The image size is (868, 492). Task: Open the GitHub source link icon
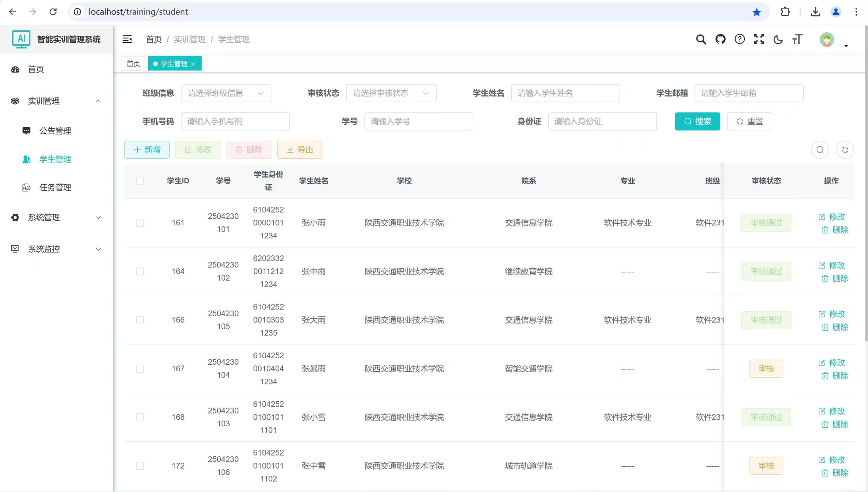coord(720,39)
